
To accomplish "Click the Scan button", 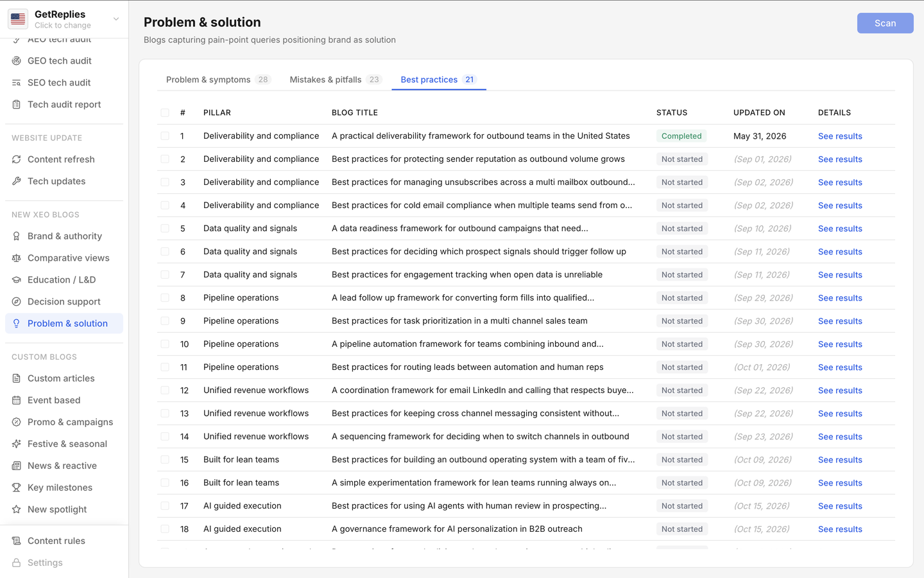I will coord(885,23).
